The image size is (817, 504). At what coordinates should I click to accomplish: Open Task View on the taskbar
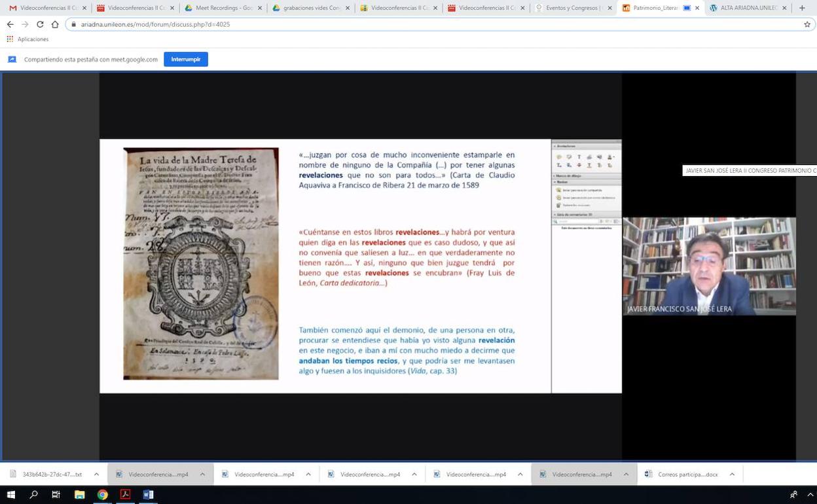(56, 494)
